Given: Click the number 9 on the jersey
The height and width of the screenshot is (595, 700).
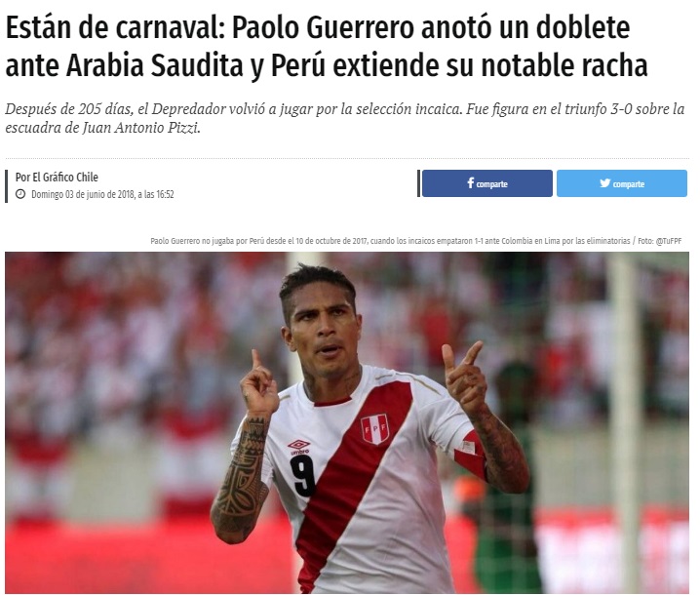Looking at the screenshot, I should point(303,477).
